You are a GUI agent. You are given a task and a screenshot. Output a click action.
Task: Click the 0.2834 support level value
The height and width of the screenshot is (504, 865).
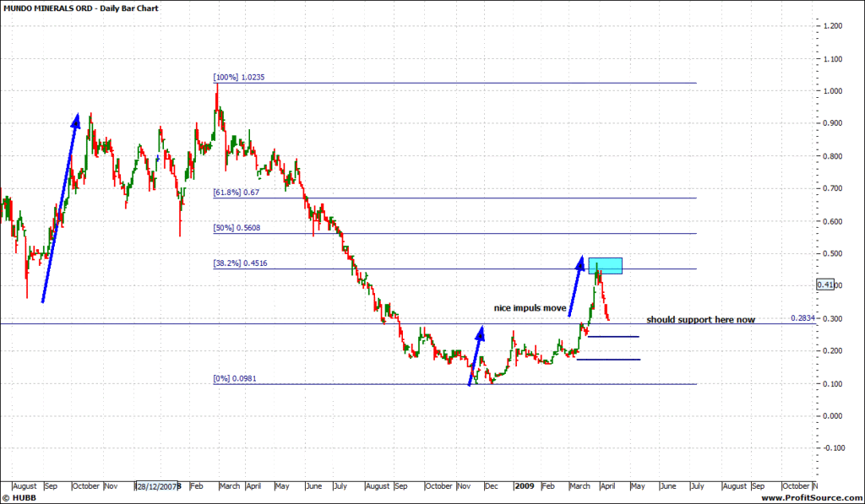pyautogui.click(x=802, y=318)
